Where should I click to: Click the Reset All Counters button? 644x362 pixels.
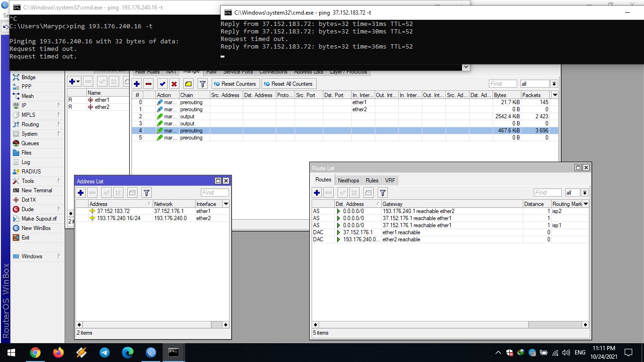288,84
